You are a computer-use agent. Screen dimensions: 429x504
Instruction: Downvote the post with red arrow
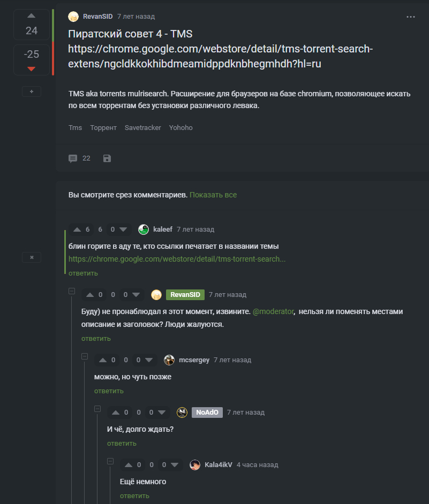pyautogui.click(x=31, y=68)
